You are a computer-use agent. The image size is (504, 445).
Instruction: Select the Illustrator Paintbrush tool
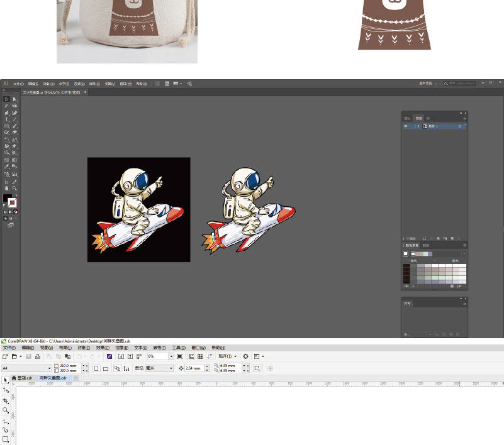(x=14, y=126)
